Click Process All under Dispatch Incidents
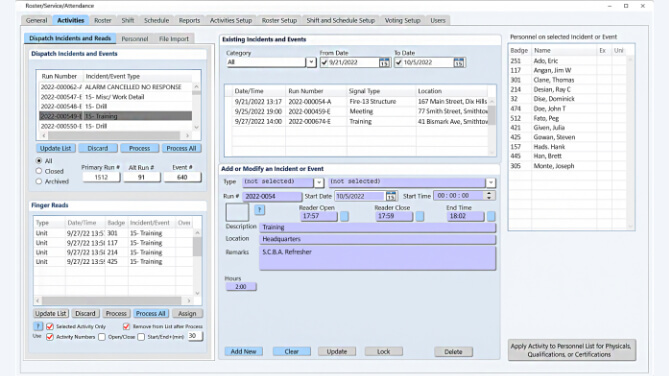 (x=181, y=148)
